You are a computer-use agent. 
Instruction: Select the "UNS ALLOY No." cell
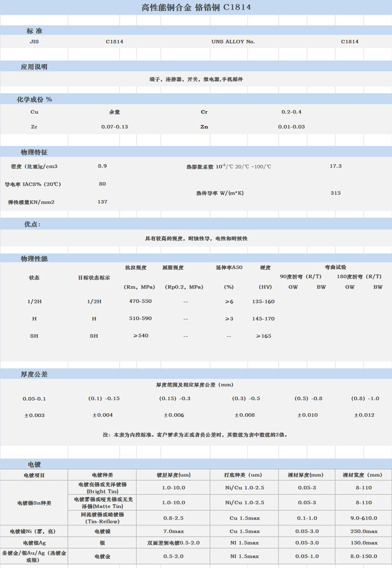pyautogui.click(x=233, y=42)
